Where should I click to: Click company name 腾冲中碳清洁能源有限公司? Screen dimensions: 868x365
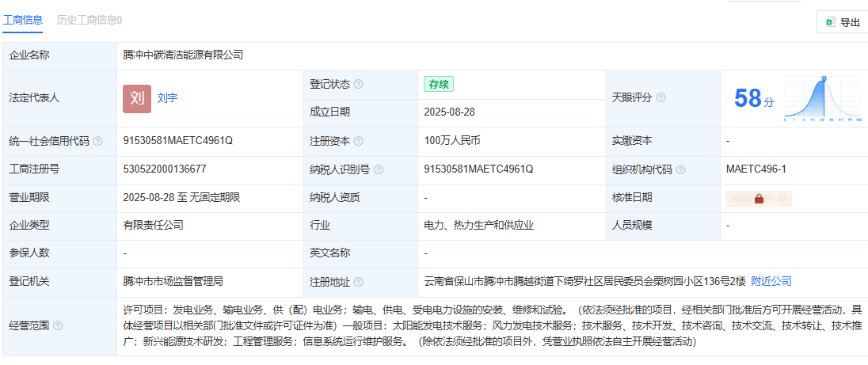(x=183, y=55)
